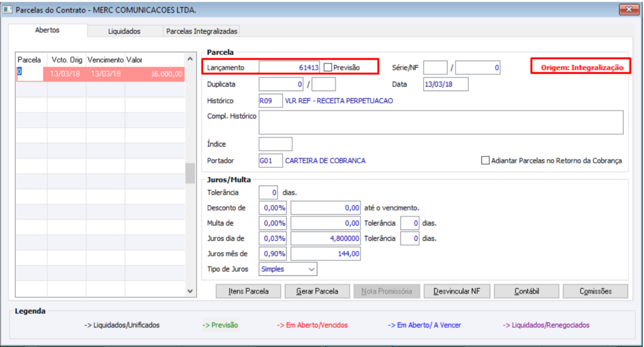
Task: Click the Compl. Histórico text area
Action: (441, 122)
